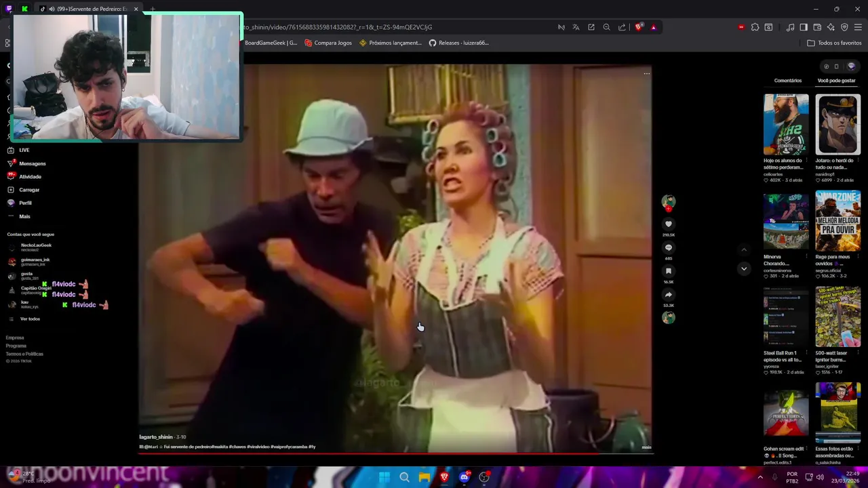Open the video's comments bubble icon
This screenshot has width=868, height=488.
tap(669, 247)
